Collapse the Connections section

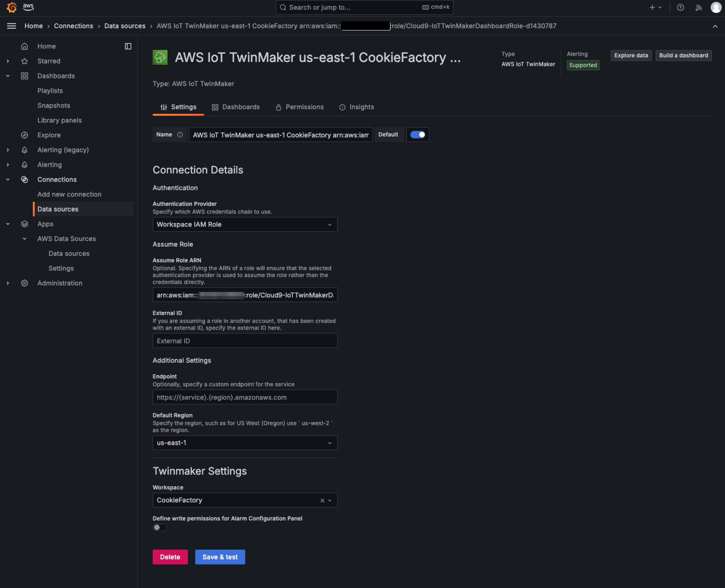(8, 179)
